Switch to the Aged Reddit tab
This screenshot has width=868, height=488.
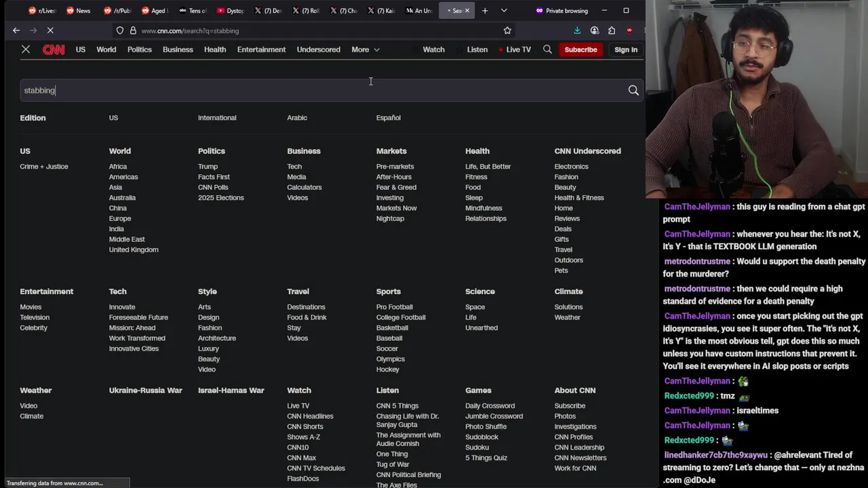155,11
